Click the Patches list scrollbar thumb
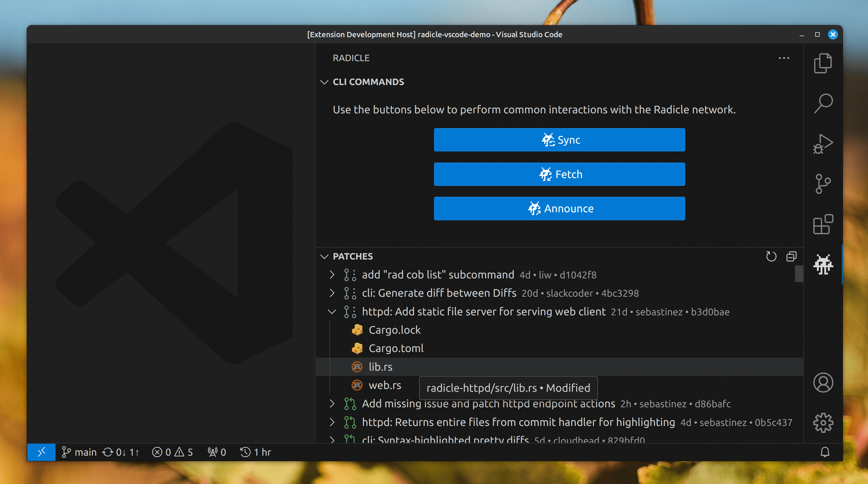The image size is (868, 484). [x=799, y=274]
